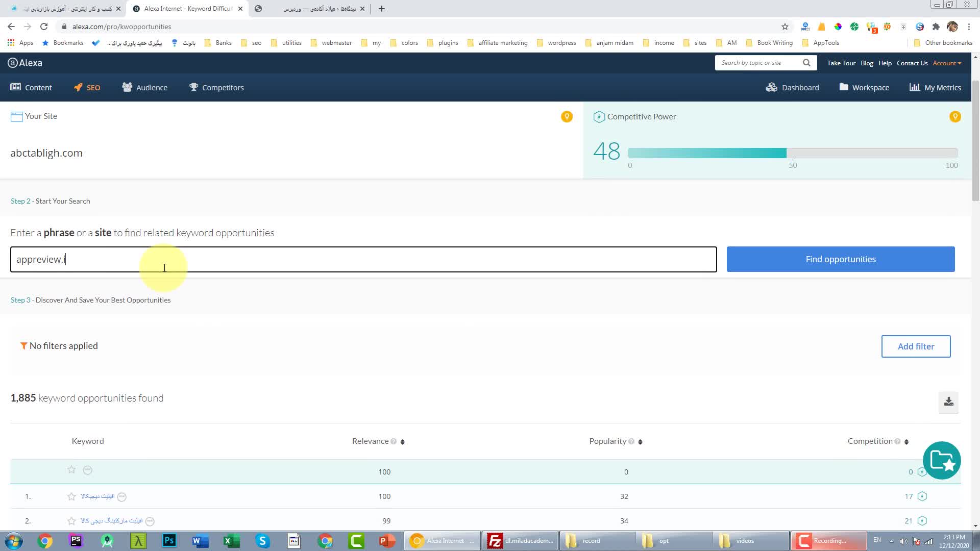Click into the phrase or site input field
This screenshot has height=551, width=980.
pyautogui.click(x=363, y=259)
